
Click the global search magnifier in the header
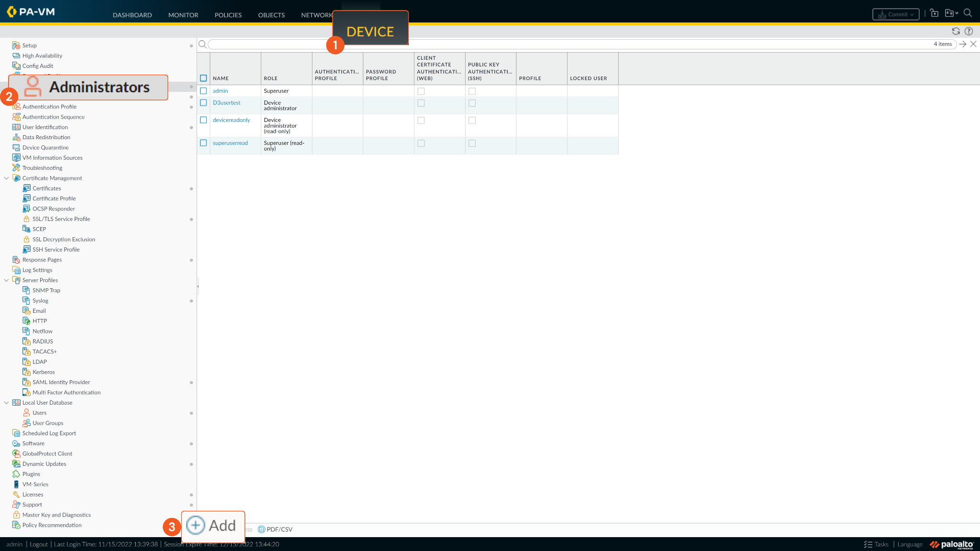point(968,13)
